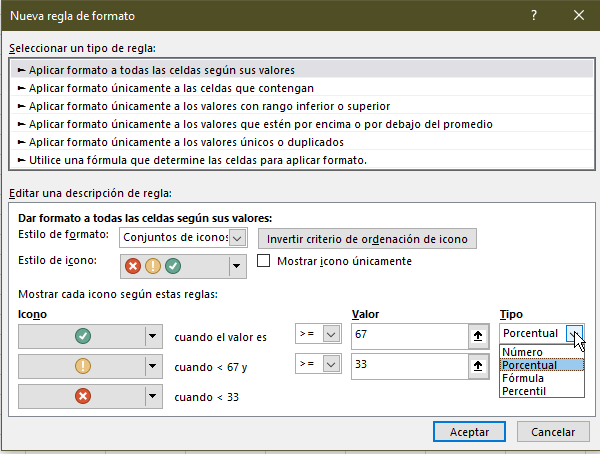Viewport: 600px width, 454px height.
Task: Click the help question mark button
Action: click(535, 16)
